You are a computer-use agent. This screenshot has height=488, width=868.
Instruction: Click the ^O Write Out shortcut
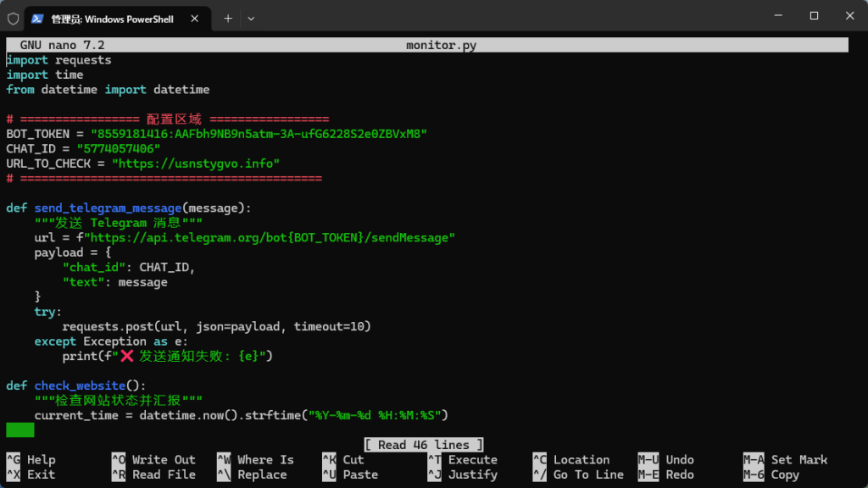pyautogui.click(x=153, y=460)
